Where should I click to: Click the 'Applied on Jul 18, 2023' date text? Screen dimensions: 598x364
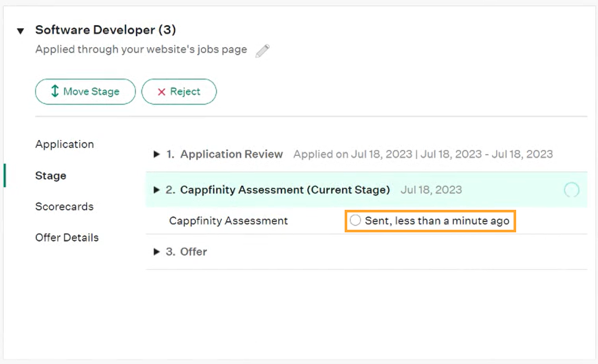(x=353, y=154)
